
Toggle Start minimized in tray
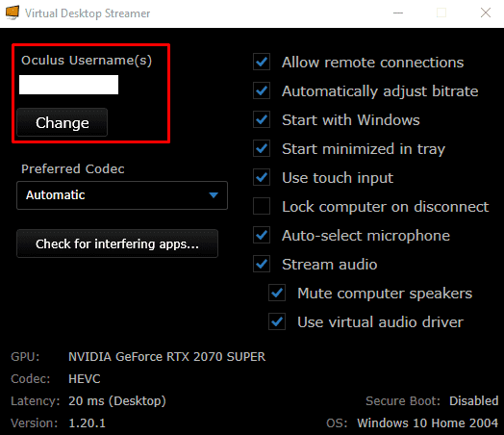(x=262, y=148)
